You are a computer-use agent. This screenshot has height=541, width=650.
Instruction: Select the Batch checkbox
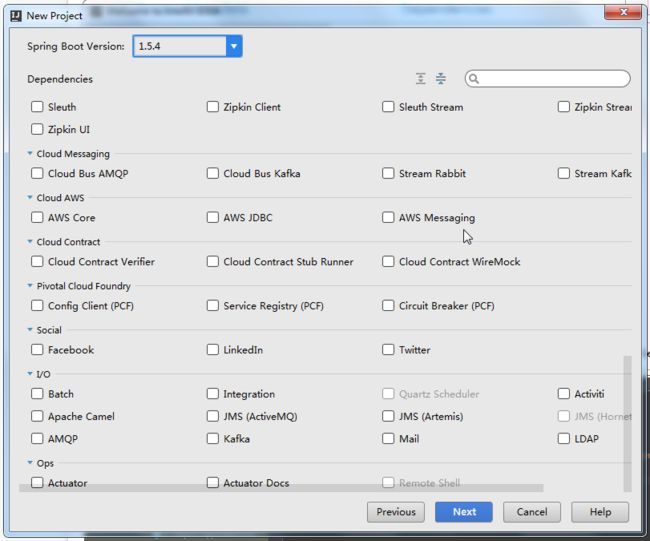pos(37,393)
